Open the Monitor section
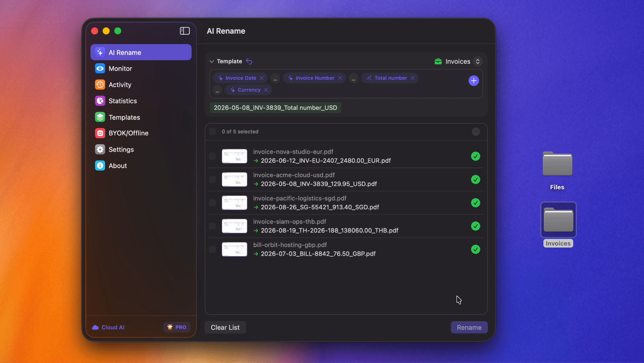This screenshot has height=363, width=644. point(141,69)
